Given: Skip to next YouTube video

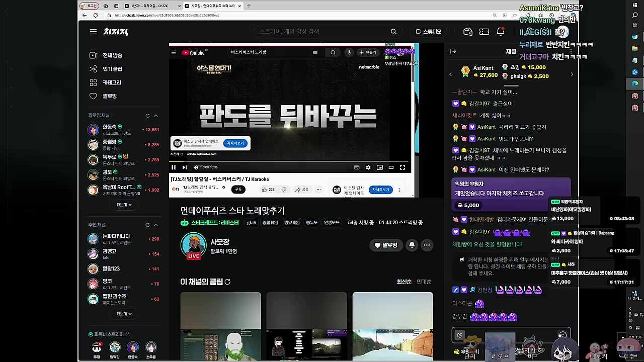Looking at the screenshot, I should coord(184,167).
